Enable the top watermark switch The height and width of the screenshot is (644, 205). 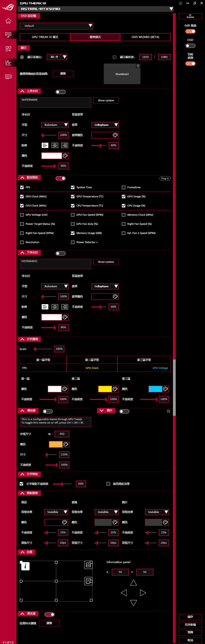tap(60, 92)
